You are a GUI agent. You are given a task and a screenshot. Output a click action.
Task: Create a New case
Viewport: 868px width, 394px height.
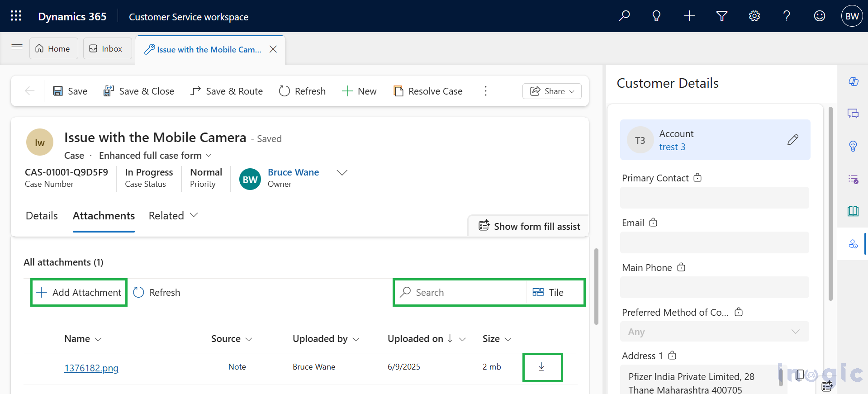[x=359, y=91]
